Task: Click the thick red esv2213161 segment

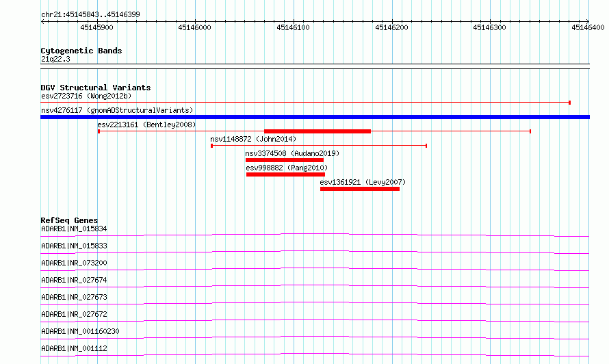Action: coord(318,131)
